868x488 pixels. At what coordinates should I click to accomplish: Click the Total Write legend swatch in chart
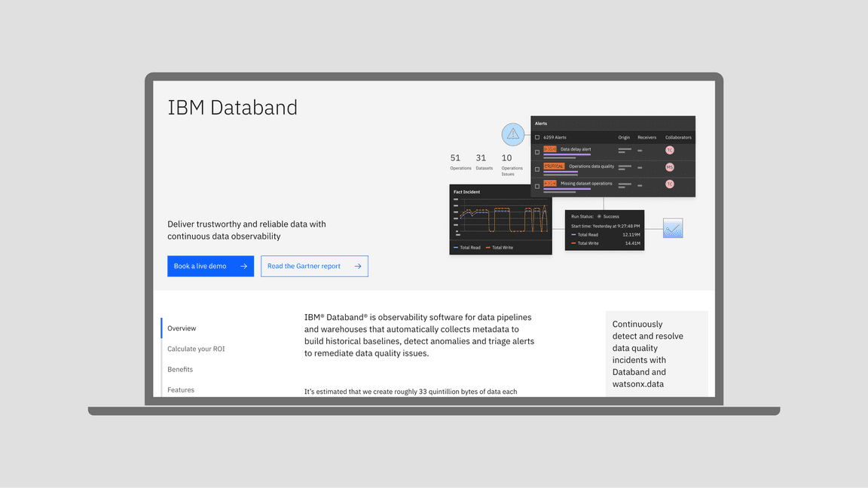tap(488, 248)
